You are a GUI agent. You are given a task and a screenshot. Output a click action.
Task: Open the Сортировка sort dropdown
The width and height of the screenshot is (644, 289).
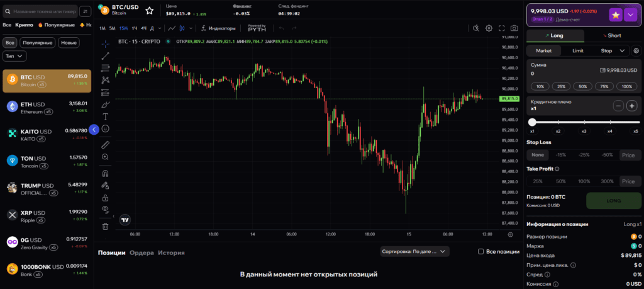click(415, 251)
